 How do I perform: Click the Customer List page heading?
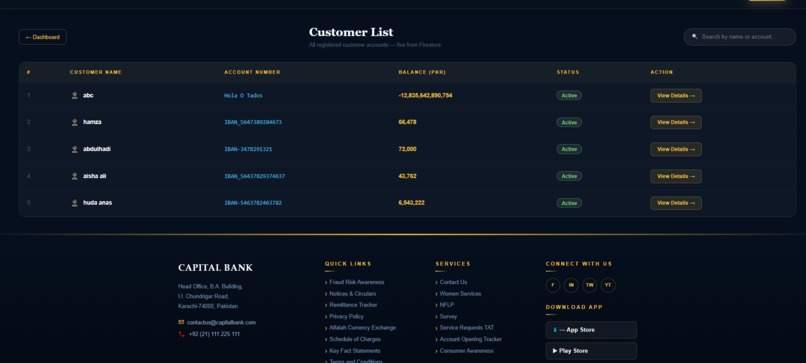351,32
